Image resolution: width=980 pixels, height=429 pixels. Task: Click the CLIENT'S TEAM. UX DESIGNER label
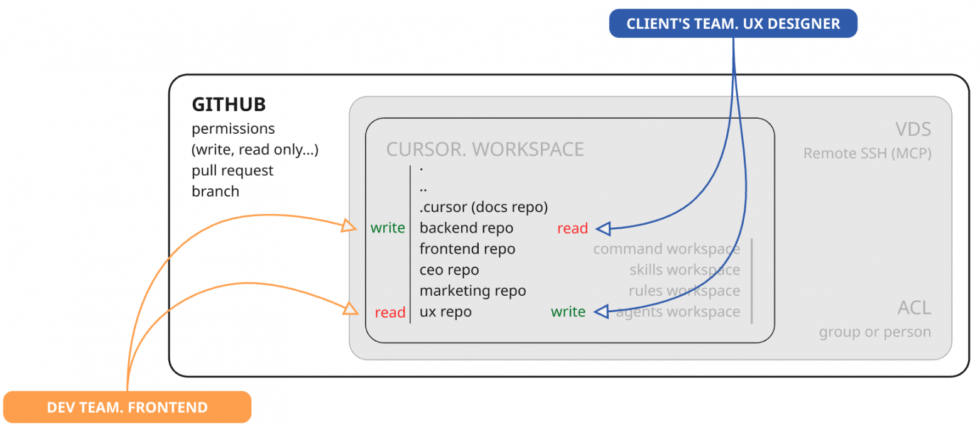(x=732, y=24)
